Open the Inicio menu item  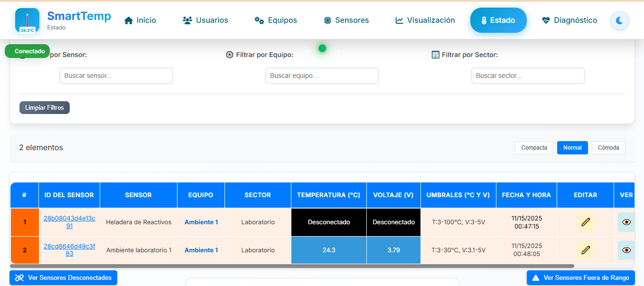click(140, 20)
